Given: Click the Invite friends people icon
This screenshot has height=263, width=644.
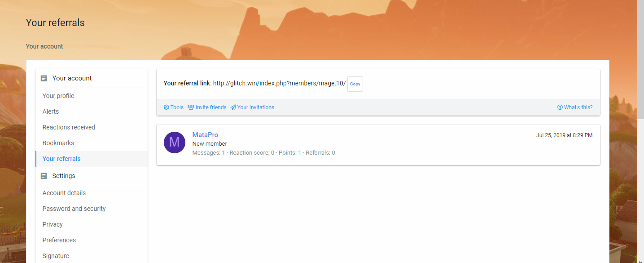Looking at the screenshot, I should tap(191, 107).
